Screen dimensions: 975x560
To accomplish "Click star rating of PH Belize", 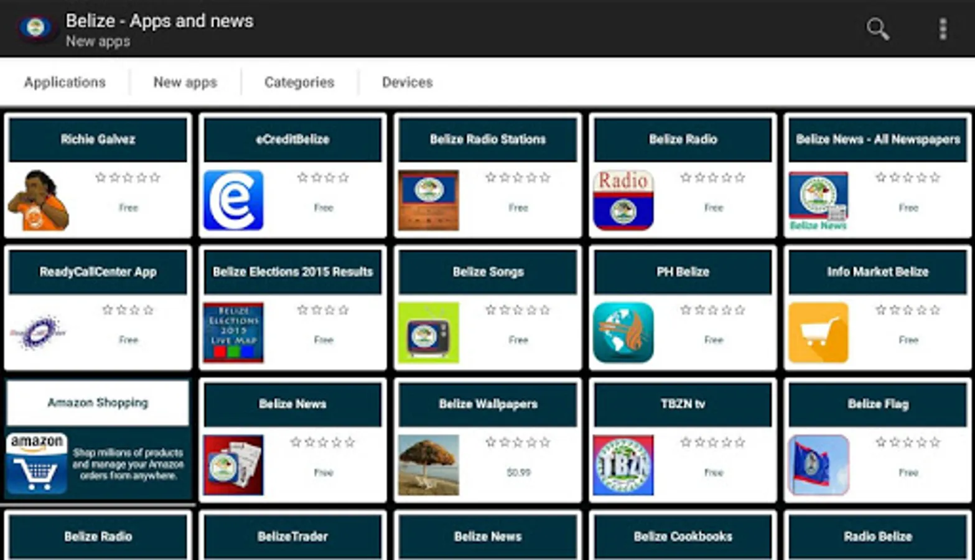I will pos(713,310).
